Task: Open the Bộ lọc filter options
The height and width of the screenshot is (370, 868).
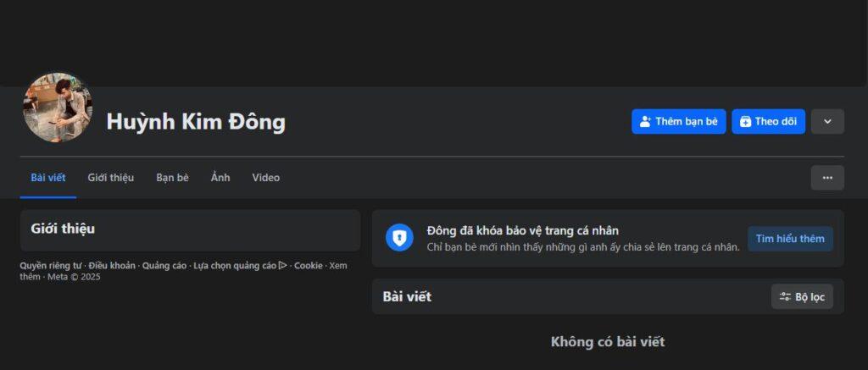Action: 802,296
